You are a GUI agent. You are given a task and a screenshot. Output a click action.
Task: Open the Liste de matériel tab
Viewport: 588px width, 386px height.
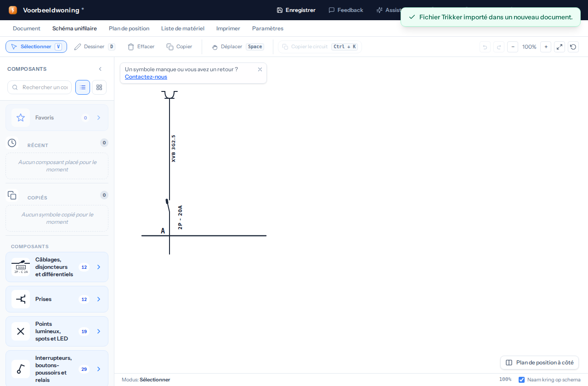tap(183, 28)
